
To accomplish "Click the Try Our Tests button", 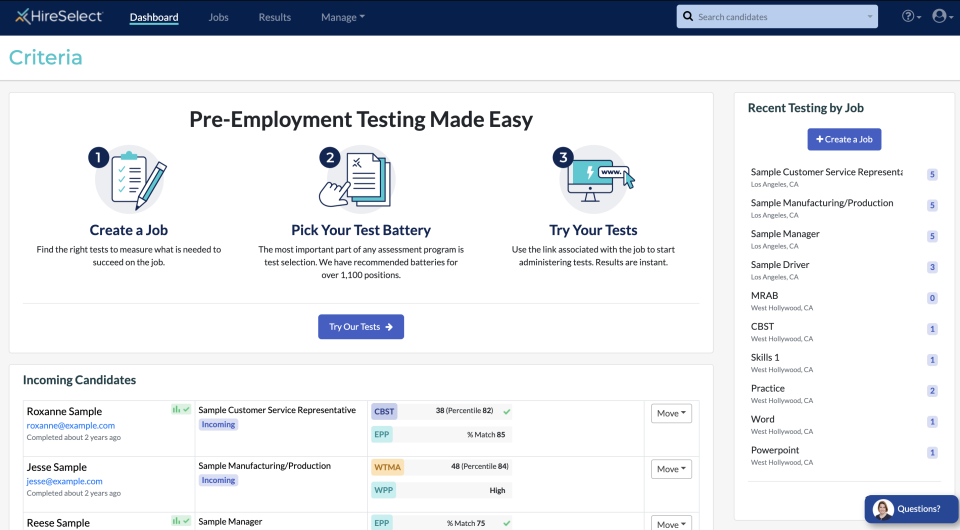I will [361, 327].
